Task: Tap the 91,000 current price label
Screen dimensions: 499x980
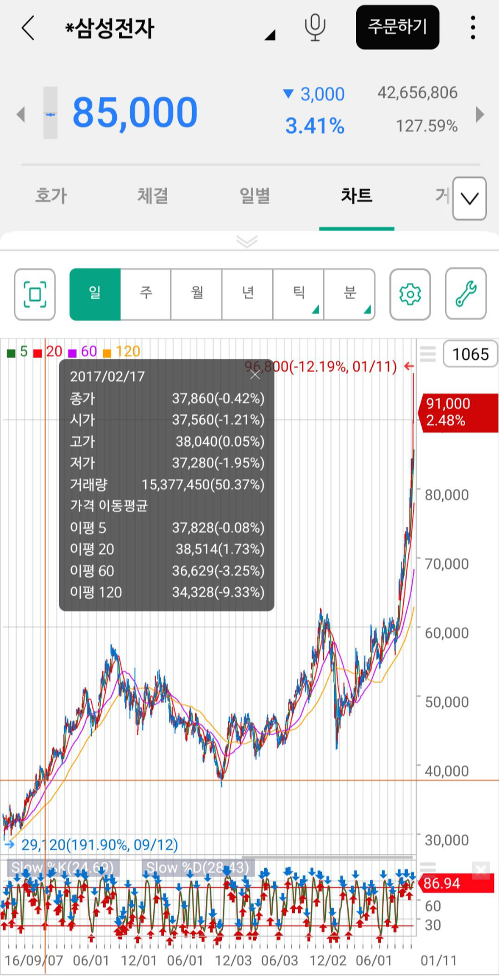Action: [x=458, y=412]
